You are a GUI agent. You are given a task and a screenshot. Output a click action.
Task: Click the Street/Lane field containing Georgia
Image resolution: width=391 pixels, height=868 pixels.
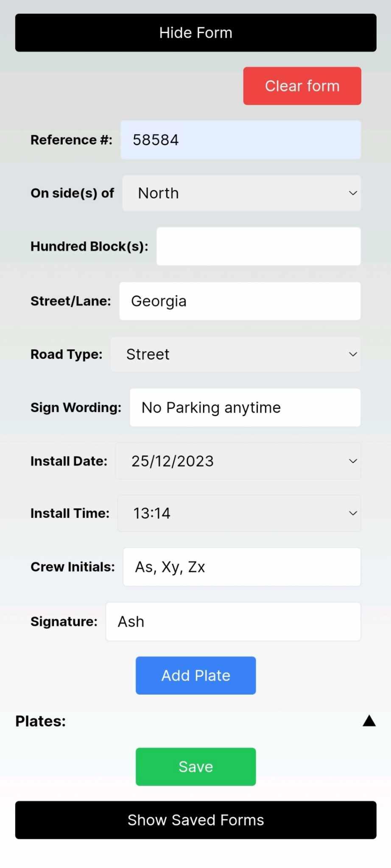[240, 301]
